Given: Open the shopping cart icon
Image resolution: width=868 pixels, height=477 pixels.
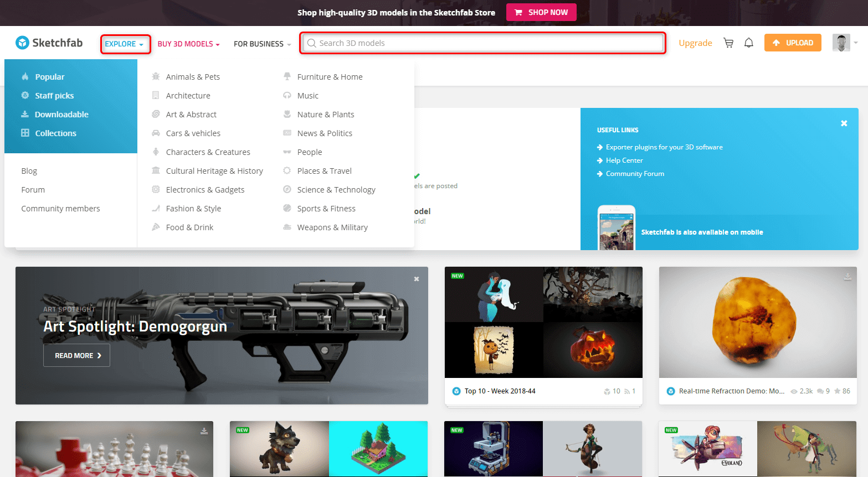Looking at the screenshot, I should (728, 43).
